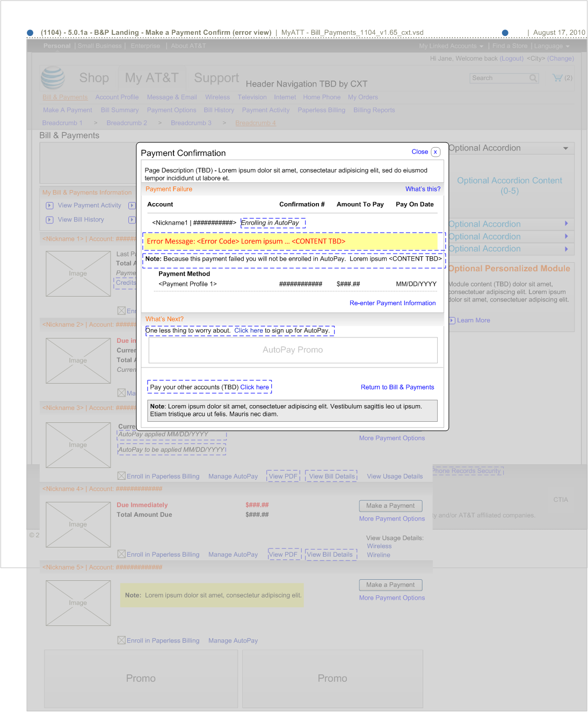Open the Home Phone menu item
The width and height of the screenshot is (588, 713).
322,97
